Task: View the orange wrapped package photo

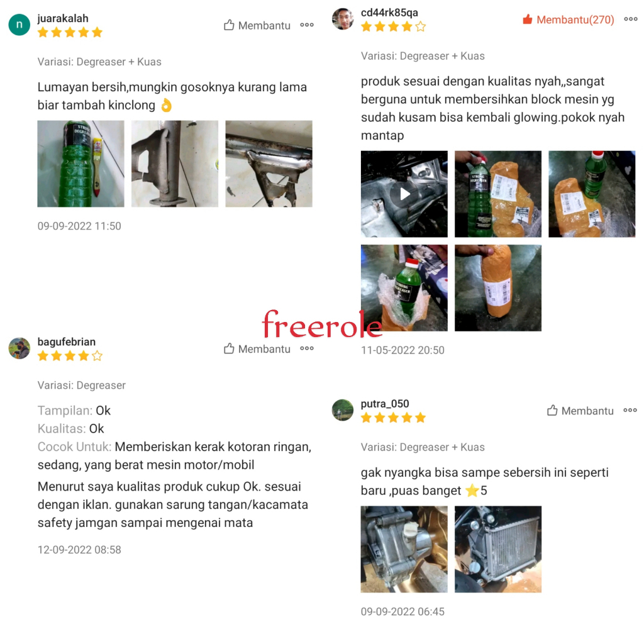Action: pyautogui.click(x=498, y=288)
